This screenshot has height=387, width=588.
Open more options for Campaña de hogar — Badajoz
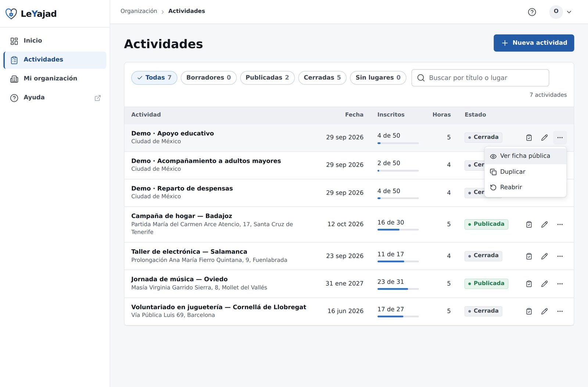coord(560,224)
